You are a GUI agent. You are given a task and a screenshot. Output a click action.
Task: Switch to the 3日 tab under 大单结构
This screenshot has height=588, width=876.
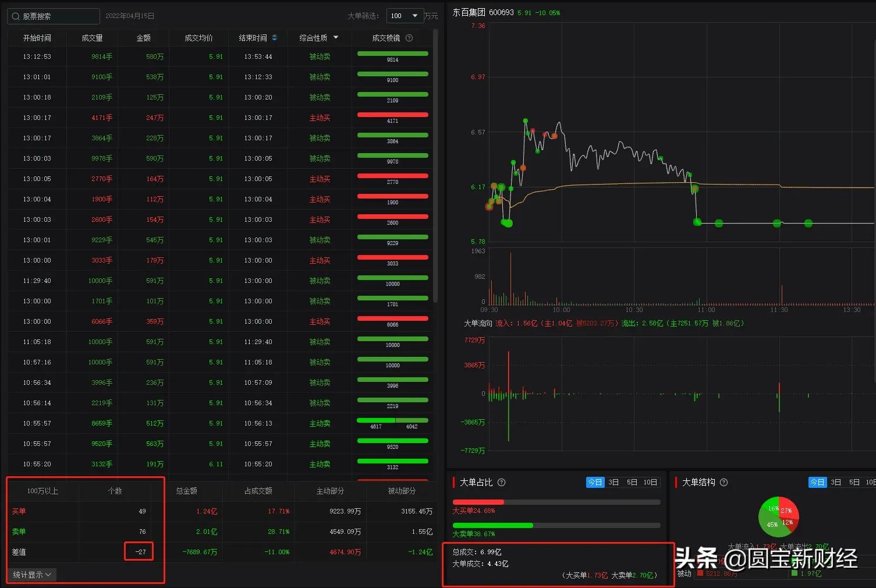[x=836, y=482]
